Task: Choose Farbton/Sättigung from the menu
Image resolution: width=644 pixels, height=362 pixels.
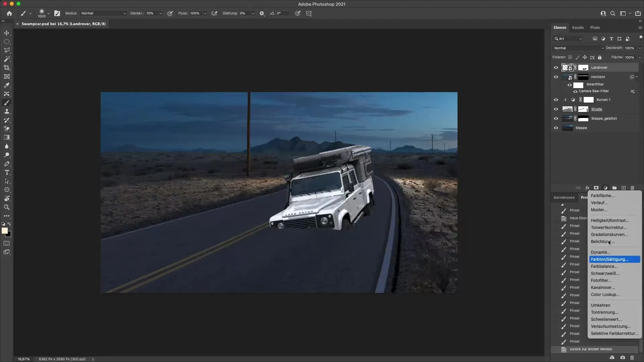Action: click(609, 259)
